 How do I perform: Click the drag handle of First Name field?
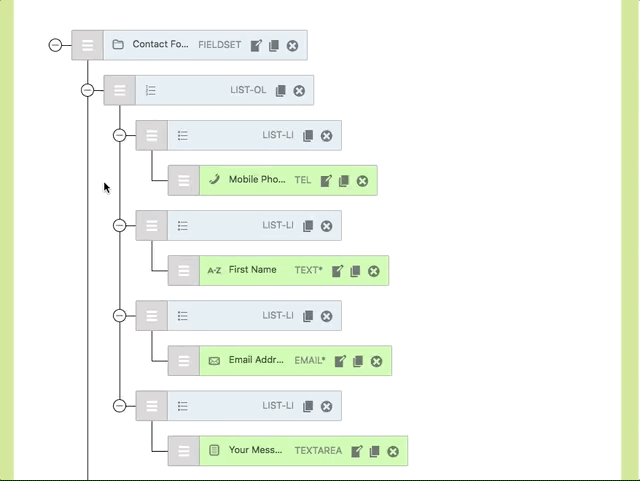[x=184, y=271]
